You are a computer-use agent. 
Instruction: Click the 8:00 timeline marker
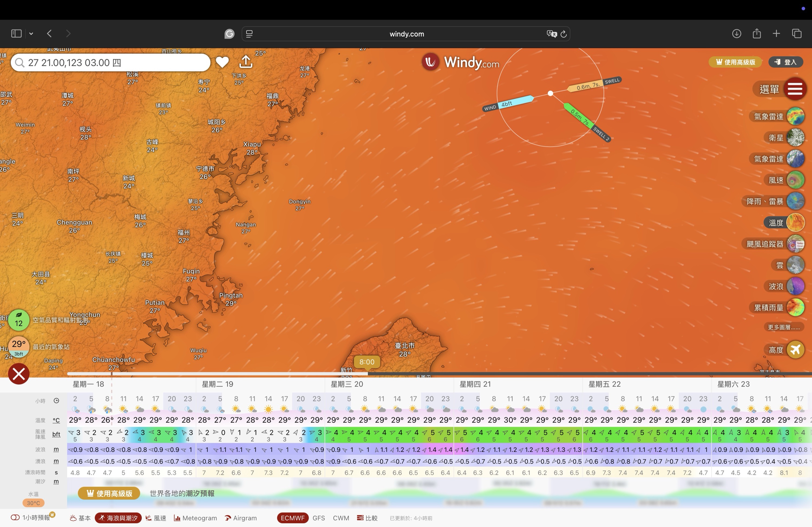(367, 361)
